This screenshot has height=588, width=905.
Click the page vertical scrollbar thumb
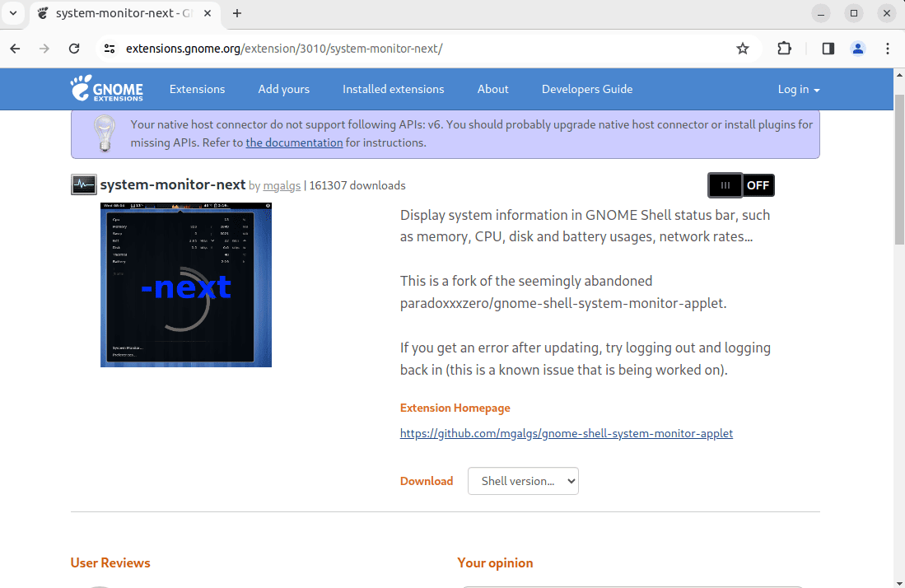pyautogui.click(x=899, y=169)
